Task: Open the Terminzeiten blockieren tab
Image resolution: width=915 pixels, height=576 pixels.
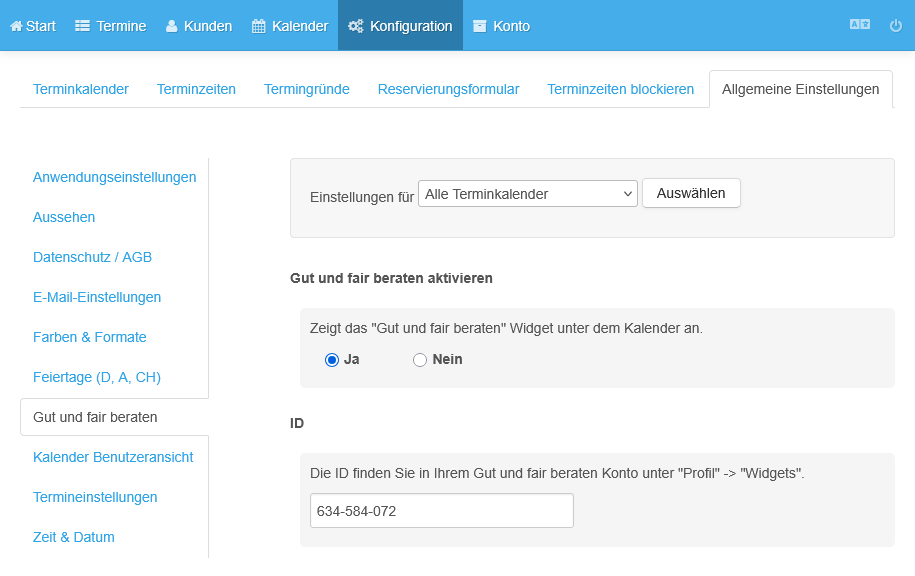Action: pos(620,89)
